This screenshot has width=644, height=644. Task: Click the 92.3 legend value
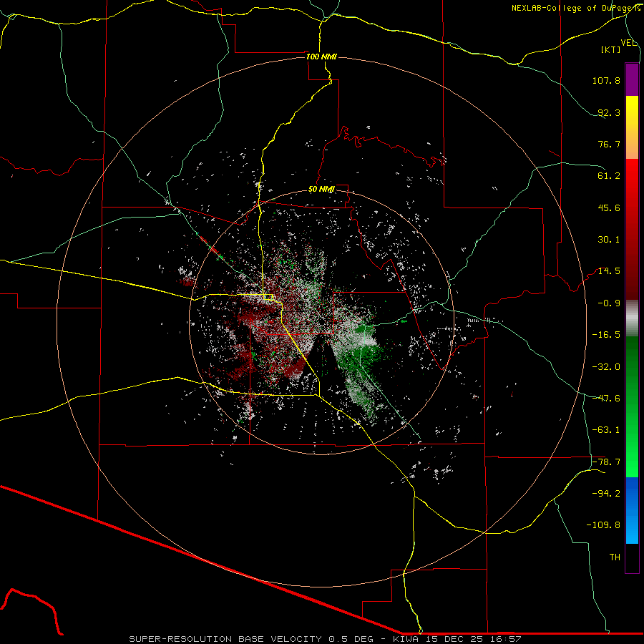(x=609, y=112)
